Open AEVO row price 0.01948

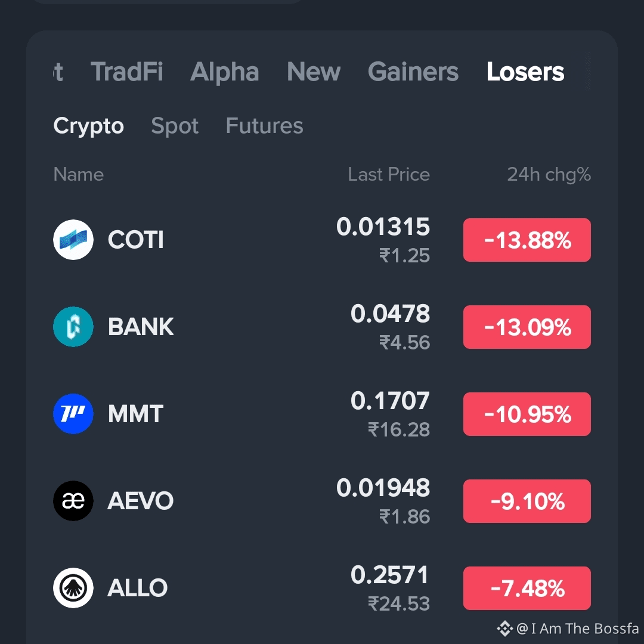383,488
